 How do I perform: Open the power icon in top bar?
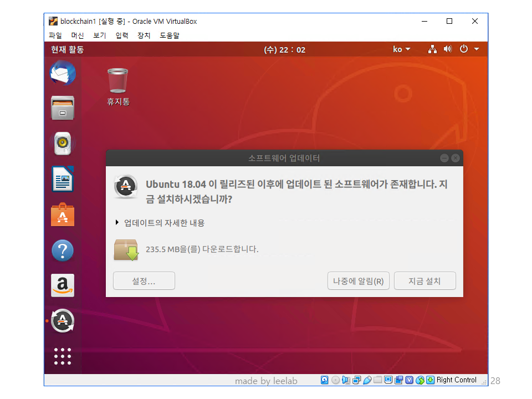(x=463, y=49)
